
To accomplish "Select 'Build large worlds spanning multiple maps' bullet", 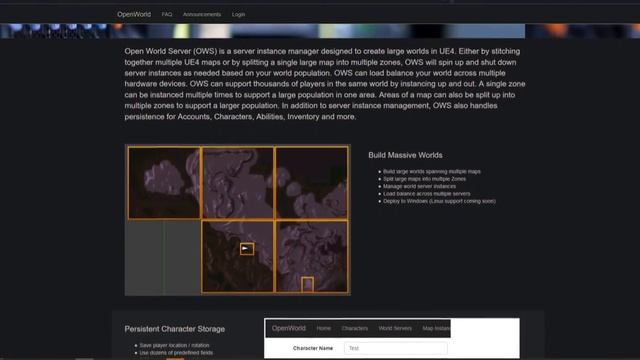I will click(431, 171).
